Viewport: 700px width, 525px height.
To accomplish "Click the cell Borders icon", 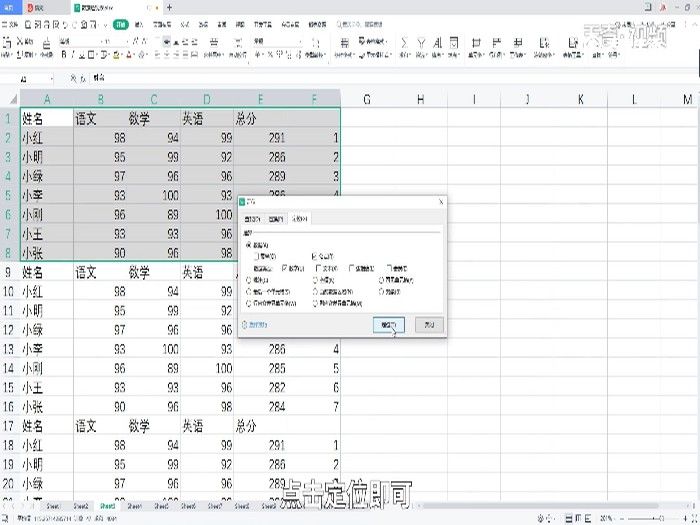I will coord(91,54).
